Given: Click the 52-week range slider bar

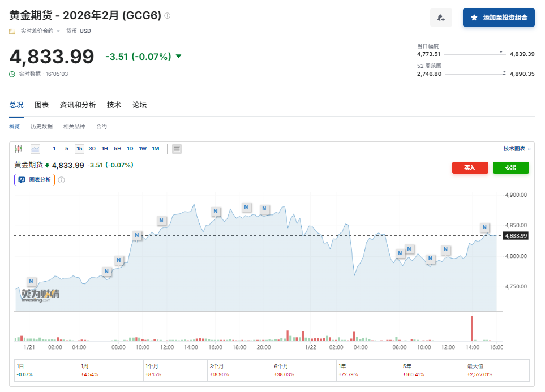Looking at the screenshot, I should (x=474, y=74).
